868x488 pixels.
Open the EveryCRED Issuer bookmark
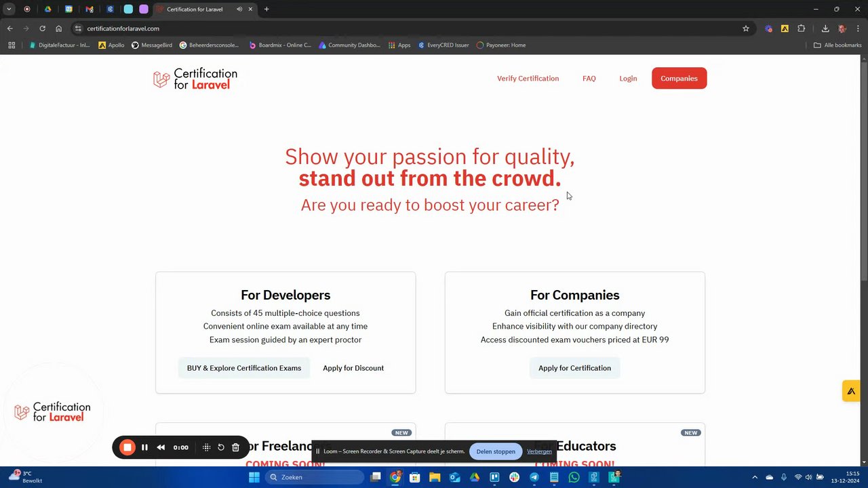pos(443,45)
